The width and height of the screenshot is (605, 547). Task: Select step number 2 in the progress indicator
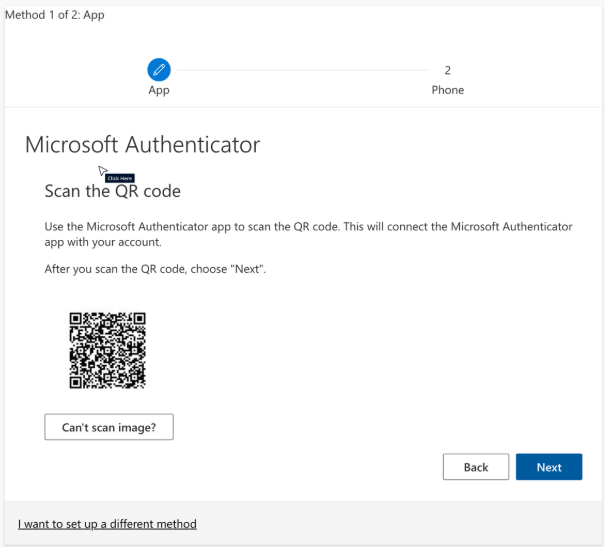tap(447, 70)
